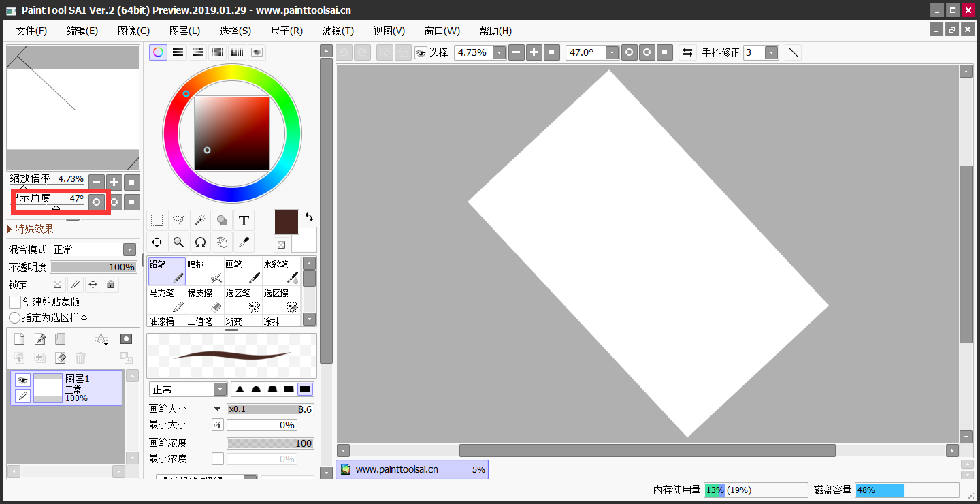Image resolution: width=980 pixels, height=504 pixels.
Task: Click the foreground dark brown color swatch
Action: pos(286,222)
